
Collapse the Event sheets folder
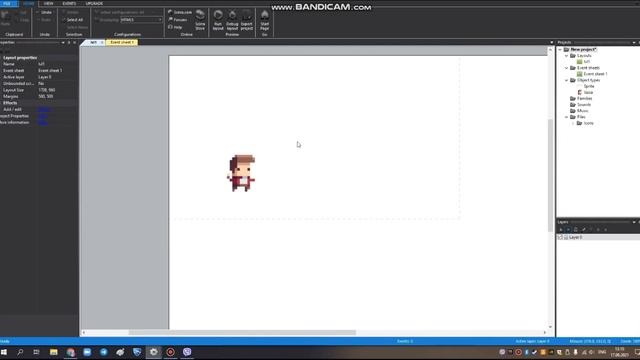pos(567,68)
